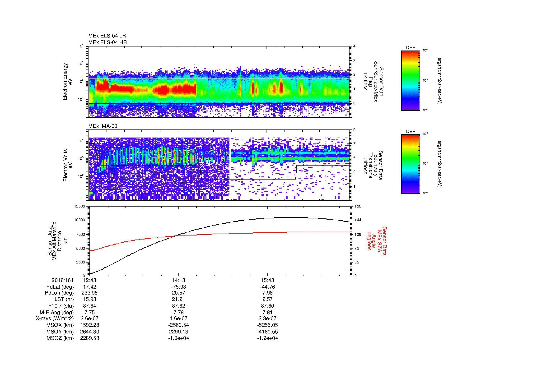This screenshot has height=392, width=555.
Task: Click the PdLat value '-75.93'
Action: click(178, 287)
